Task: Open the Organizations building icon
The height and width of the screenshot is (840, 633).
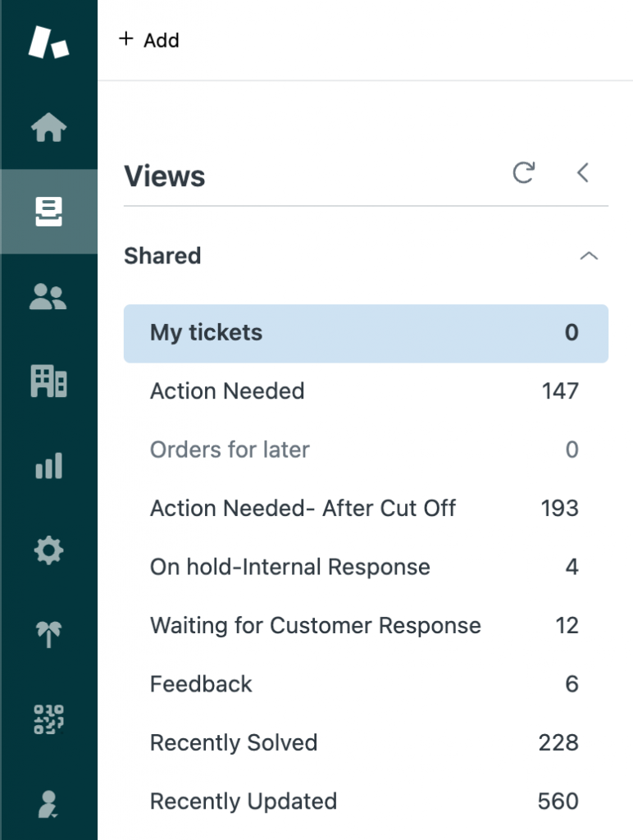Action: coord(48,381)
